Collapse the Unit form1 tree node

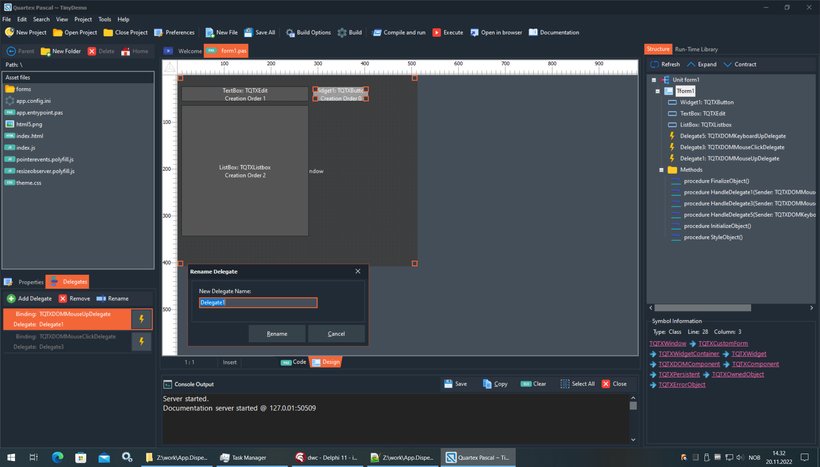point(654,80)
